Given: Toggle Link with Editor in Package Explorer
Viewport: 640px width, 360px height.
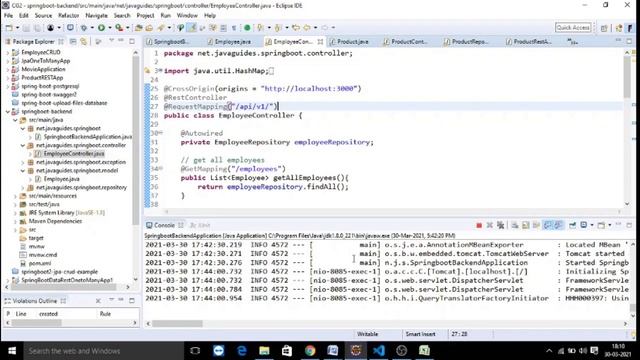Looking at the screenshot, I should click(x=84, y=41).
